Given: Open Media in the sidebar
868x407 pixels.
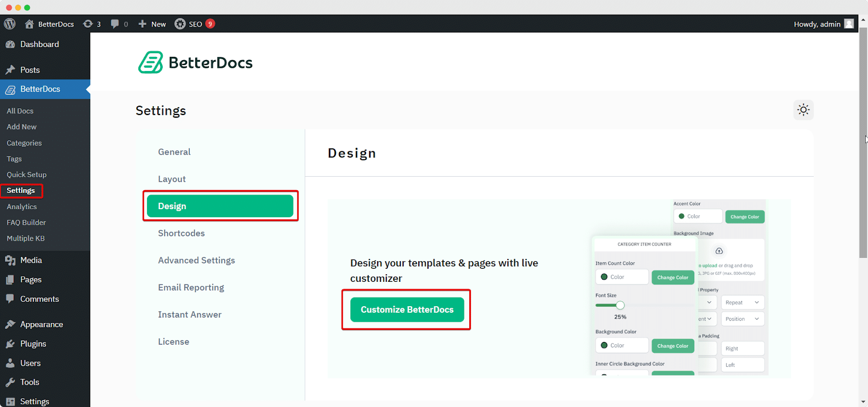Looking at the screenshot, I should tap(45, 260).
